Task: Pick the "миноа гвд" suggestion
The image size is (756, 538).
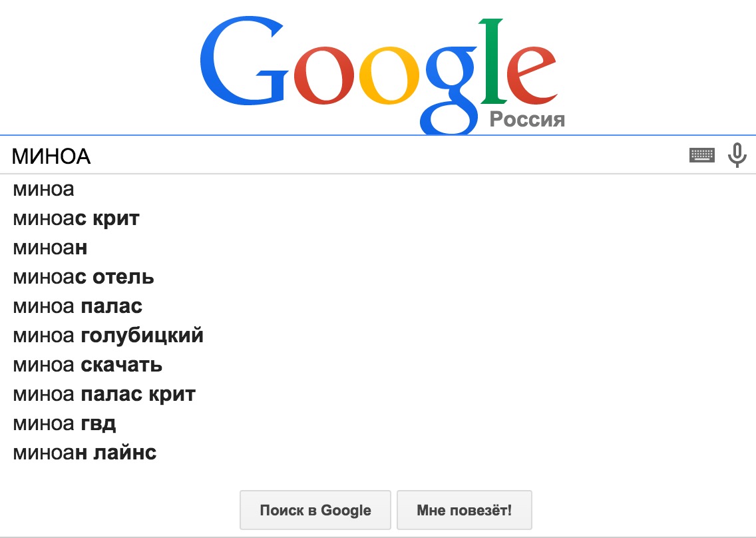Action: tap(65, 423)
